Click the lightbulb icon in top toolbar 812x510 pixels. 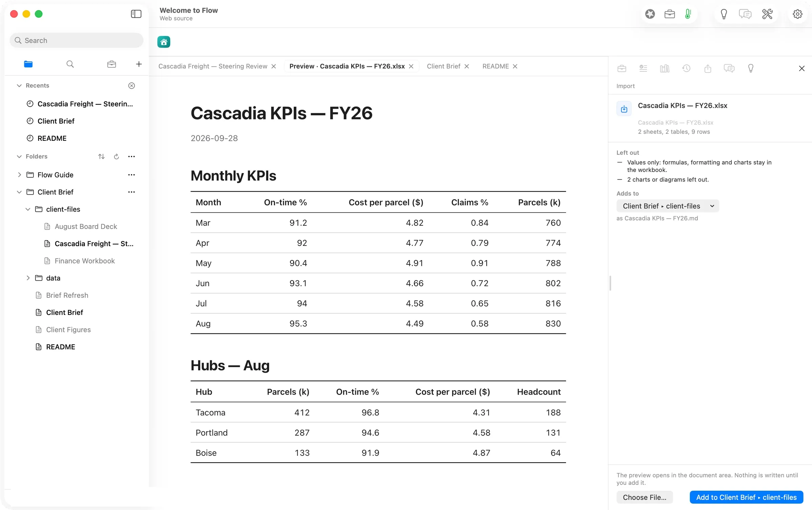coord(724,14)
